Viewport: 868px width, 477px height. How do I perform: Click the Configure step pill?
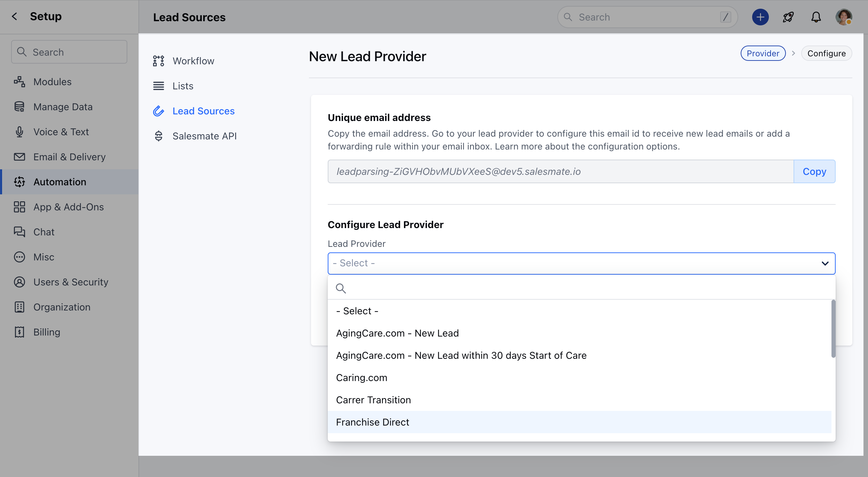coord(826,53)
